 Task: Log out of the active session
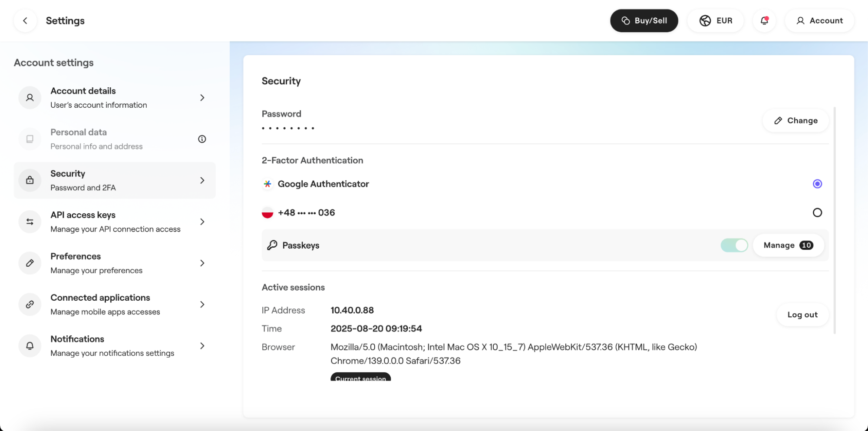802,315
